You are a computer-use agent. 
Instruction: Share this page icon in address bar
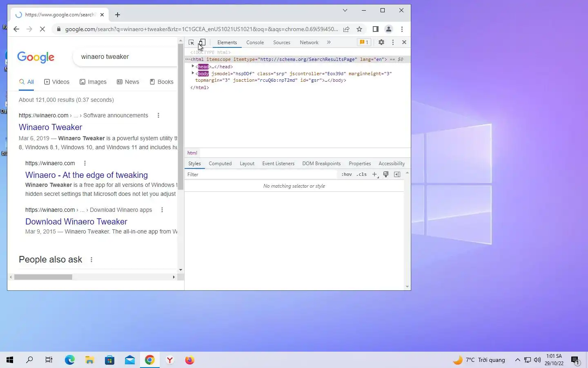(x=346, y=29)
